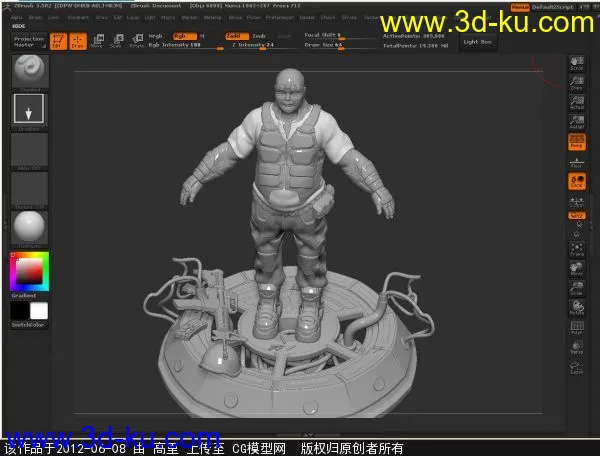Image resolution: width=600 pixels, height=456 pixels.
Task: Select the Move tool in top shelf
Action: 97,41
